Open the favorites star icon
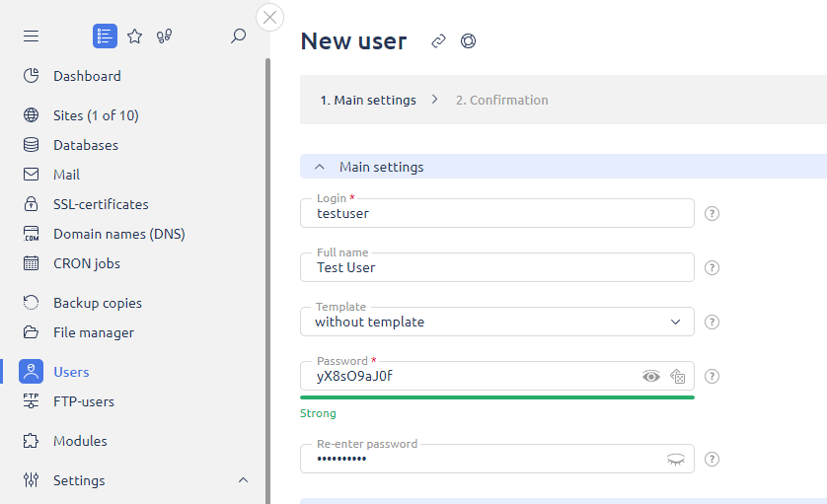Viewport: 827px width, 504px height. pos(135,36)
